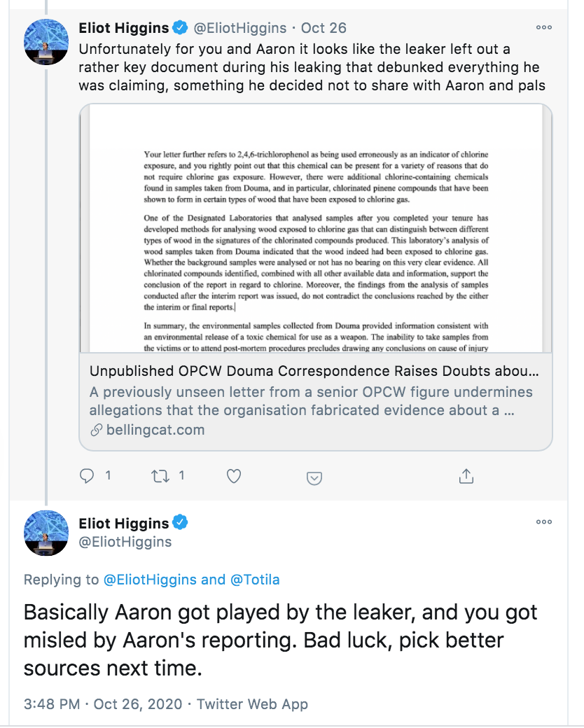Visit @Totila profile in reply line
Screen dimensions: 584x728
256,580
